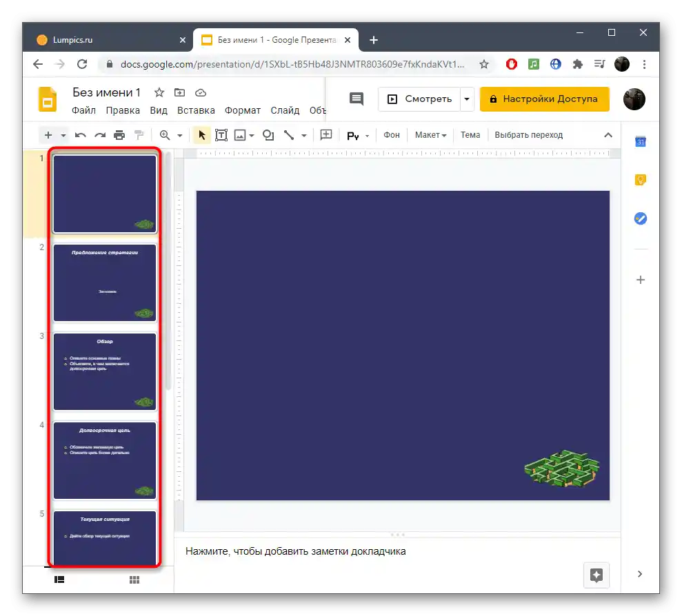Switch to the Lumpics.ru browser tab

point(108,40)
